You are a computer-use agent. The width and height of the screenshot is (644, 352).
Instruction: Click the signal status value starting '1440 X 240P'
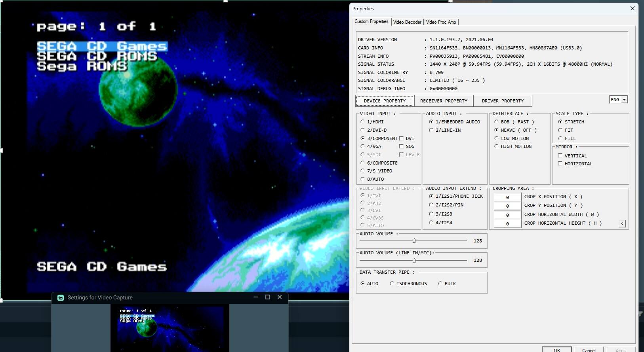point(521,64)
